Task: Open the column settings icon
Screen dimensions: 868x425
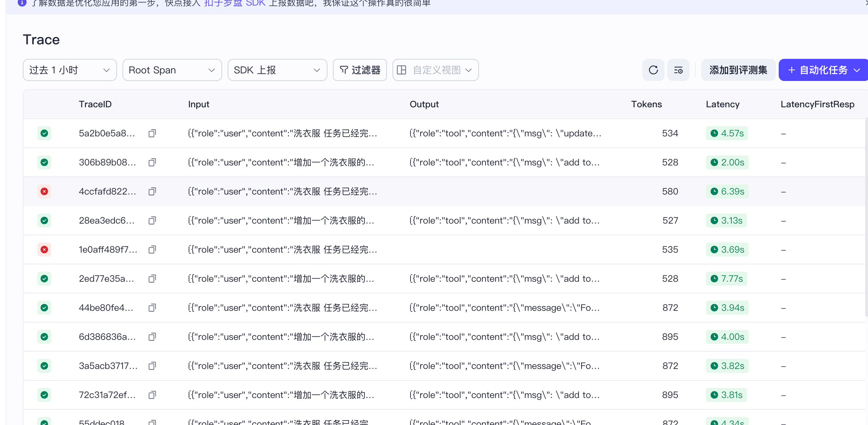Action: (678, 70)
